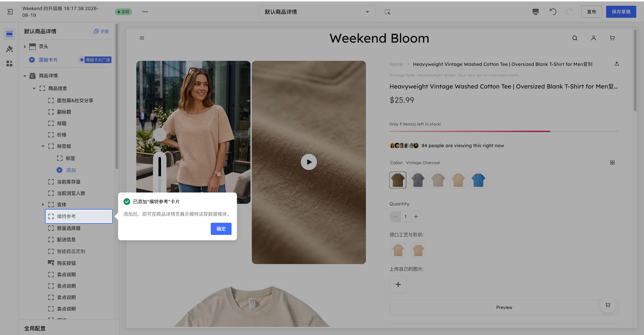Click the Home breadcrumb link
Image resolution: width=644 pixels, height=335 pixels.
[396, 64]
